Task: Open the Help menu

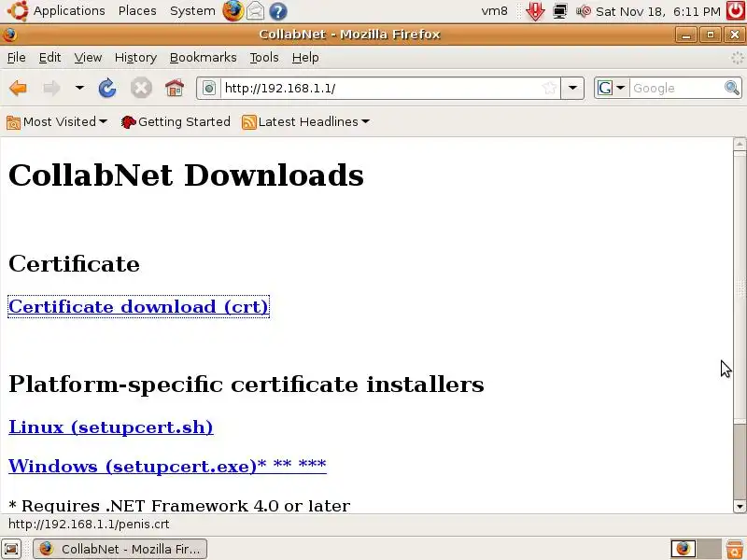Action: click(x=305, y=58)
